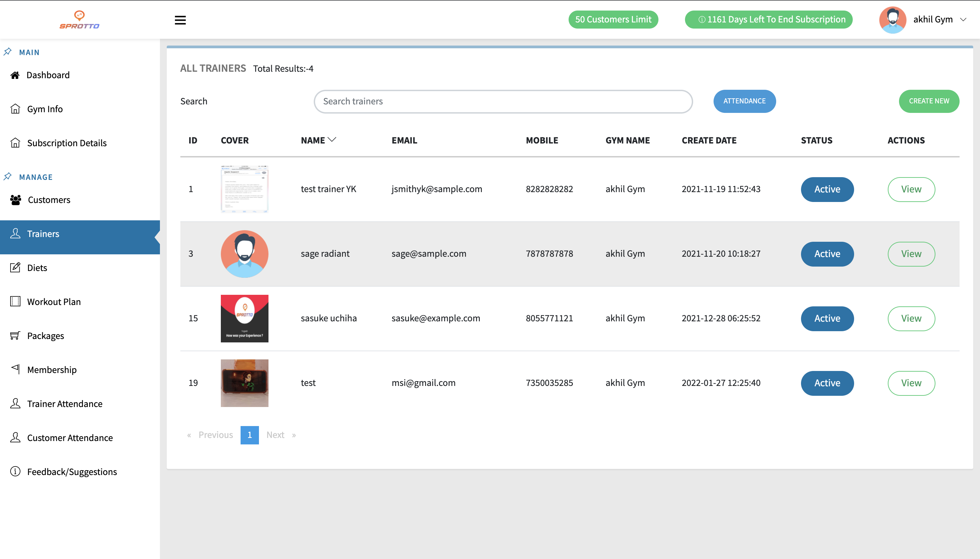Toggle Active status for sage radiant
Image resolution: width=980 pixels, height=559 pixels.
pos(827,254)
